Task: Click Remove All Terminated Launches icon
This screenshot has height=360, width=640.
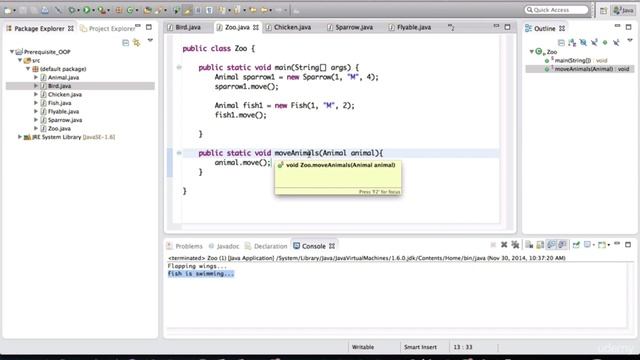Action: (515, 245)
